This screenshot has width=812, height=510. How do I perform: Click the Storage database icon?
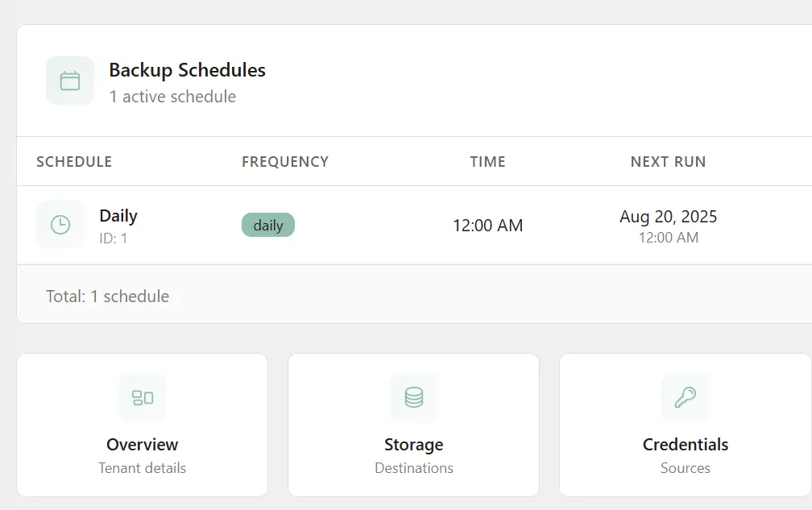coord(414,397)
